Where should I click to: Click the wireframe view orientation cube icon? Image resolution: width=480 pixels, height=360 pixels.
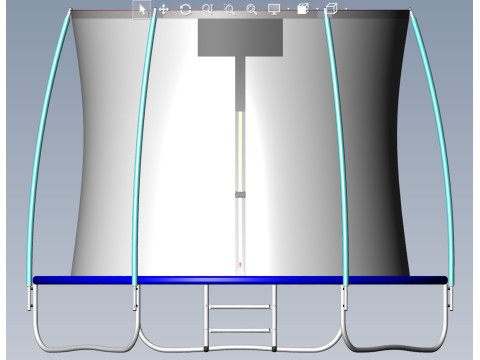point(331,9)
